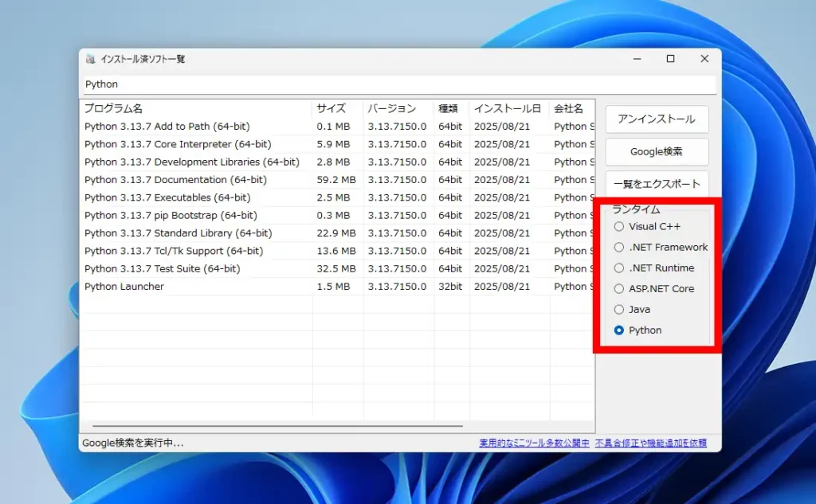The image size is (816, 504).
Task: Select the .NET Framework radio button
Action: [x=619, y=247]
